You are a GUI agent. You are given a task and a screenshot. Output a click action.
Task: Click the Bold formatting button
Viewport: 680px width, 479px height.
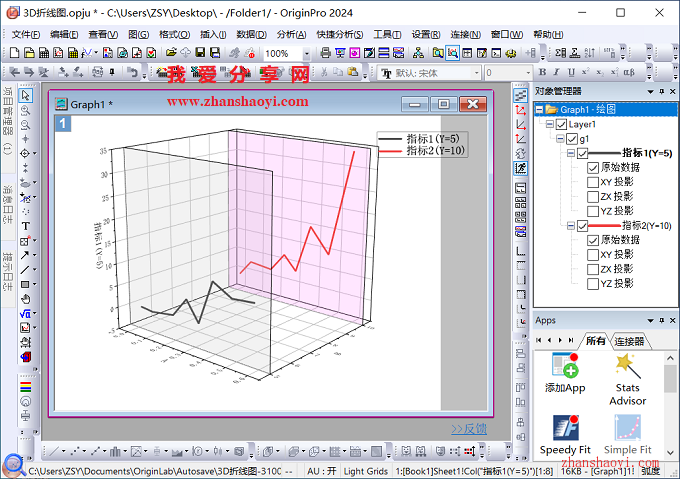tap(543, 72)
